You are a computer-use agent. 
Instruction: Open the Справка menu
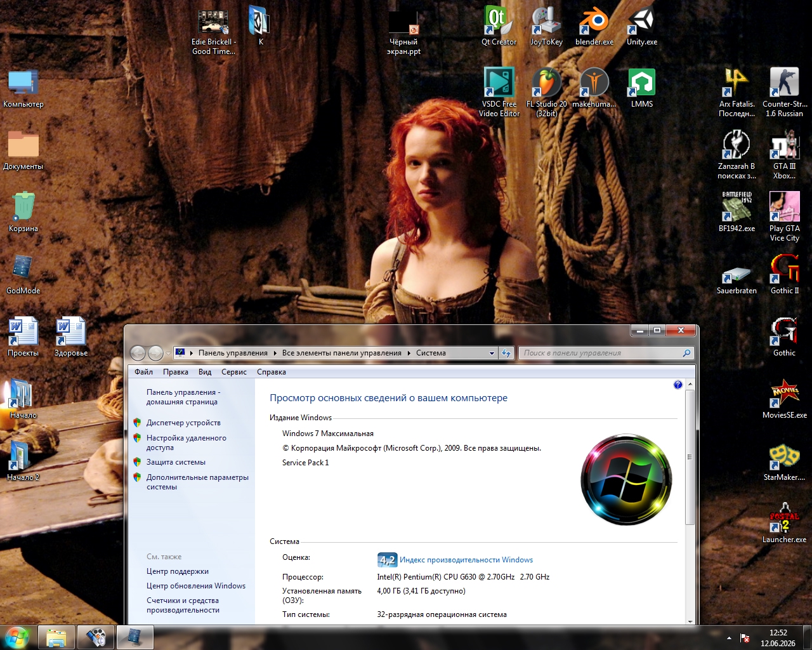272,372
